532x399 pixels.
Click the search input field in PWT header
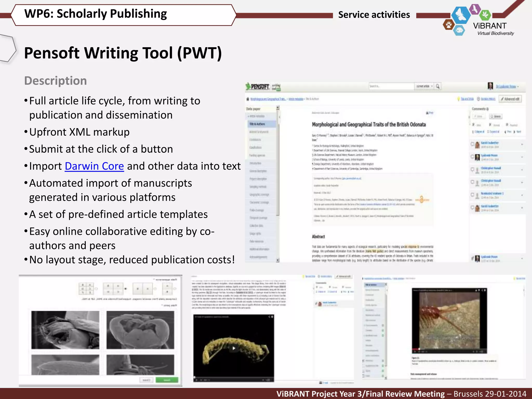(391, 86)
